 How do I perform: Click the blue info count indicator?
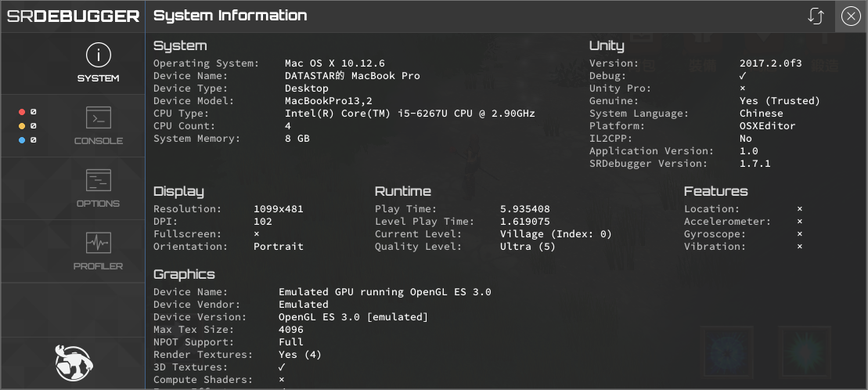point(27,140)
